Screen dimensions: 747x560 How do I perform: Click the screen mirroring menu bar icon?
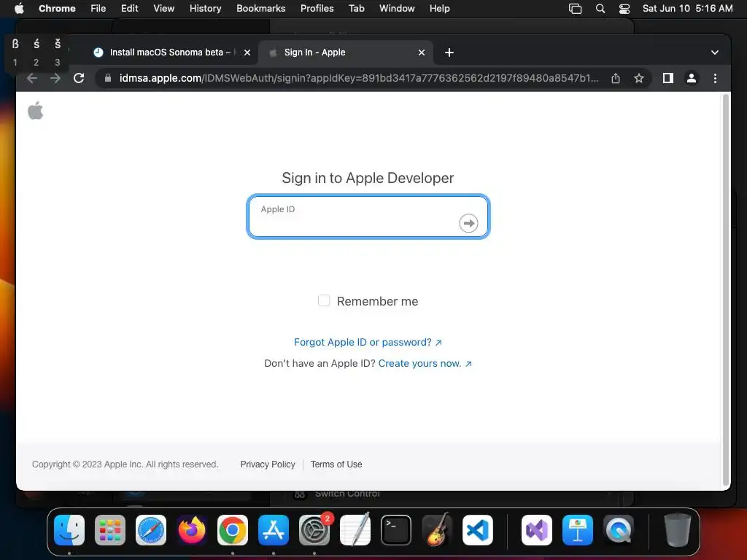(576, 9)
